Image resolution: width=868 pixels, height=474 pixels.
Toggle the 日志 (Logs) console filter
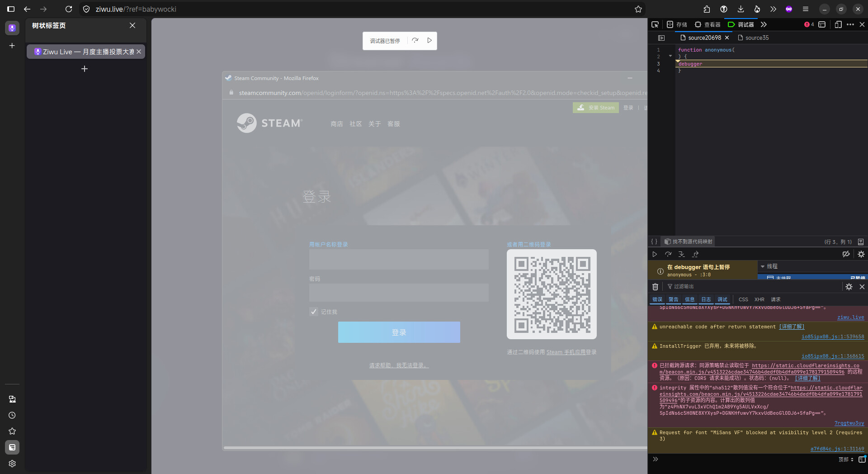706,299
